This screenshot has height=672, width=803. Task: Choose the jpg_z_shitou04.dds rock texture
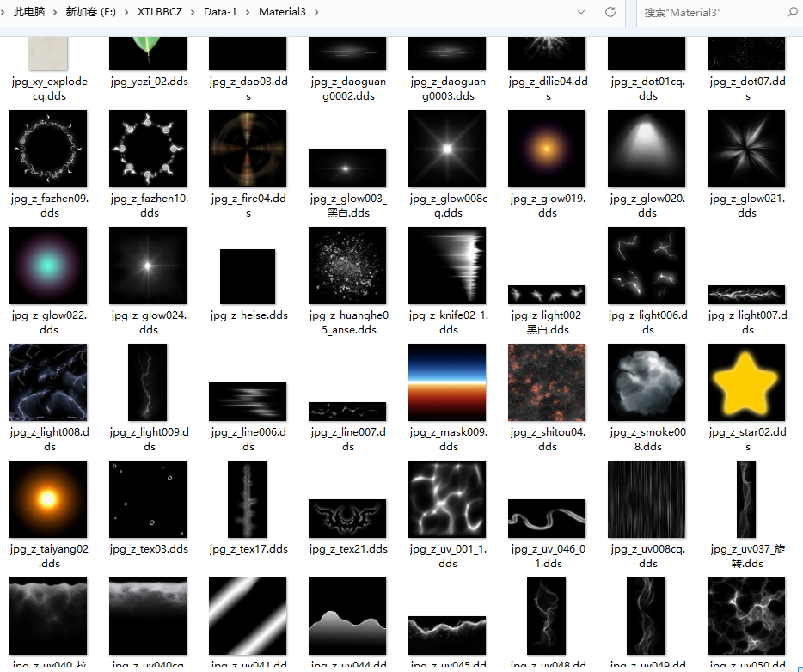click(547, 382)
